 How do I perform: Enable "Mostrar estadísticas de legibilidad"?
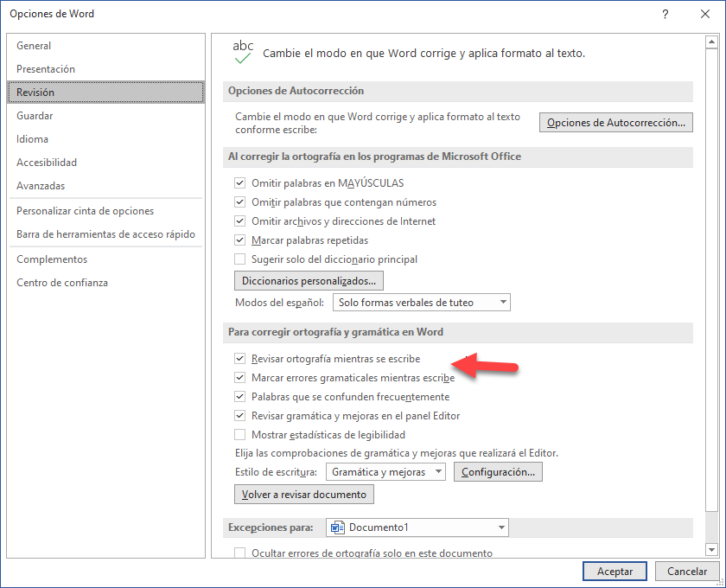click(x=239, y=434)
